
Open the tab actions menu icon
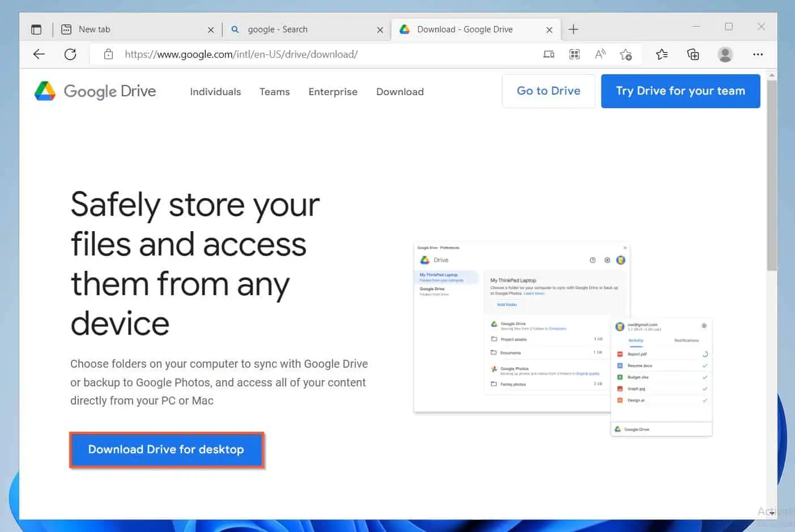(36, 29)
